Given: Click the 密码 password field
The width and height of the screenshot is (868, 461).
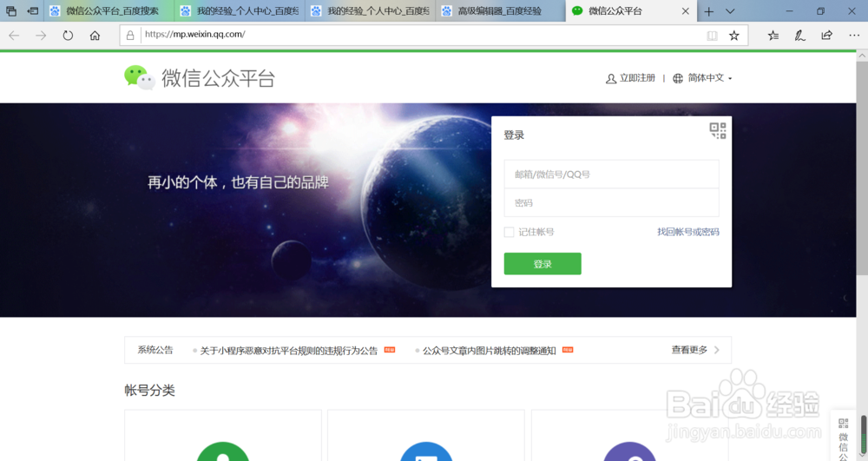Looking at the screenshot, I should point(612,202).
